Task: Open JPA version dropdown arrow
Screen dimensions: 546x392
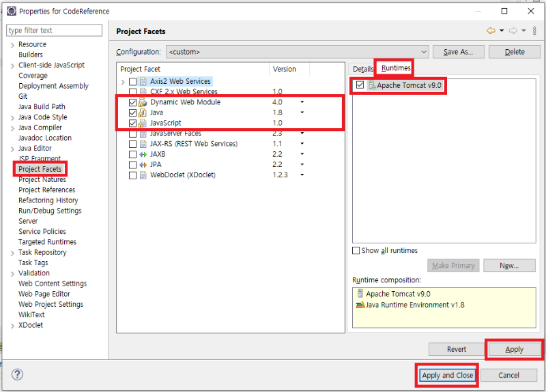Action: click(302, 164)
